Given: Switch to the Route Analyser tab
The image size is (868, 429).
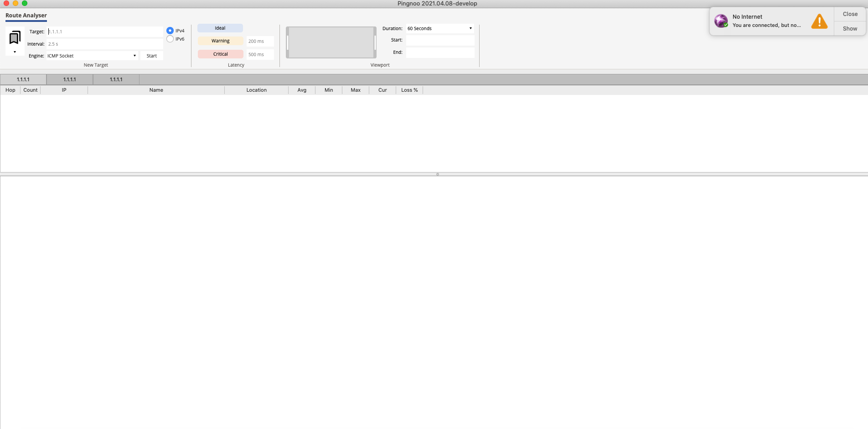Looking at the screenshot, I should 26,15.
